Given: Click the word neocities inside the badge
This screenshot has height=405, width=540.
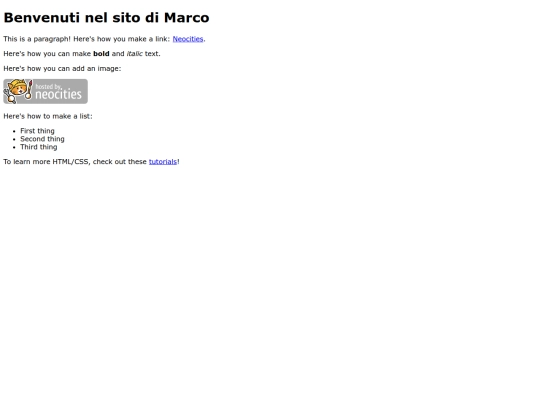Looking at the screenshot, I should pyautogui.click(x=58, y=94).
